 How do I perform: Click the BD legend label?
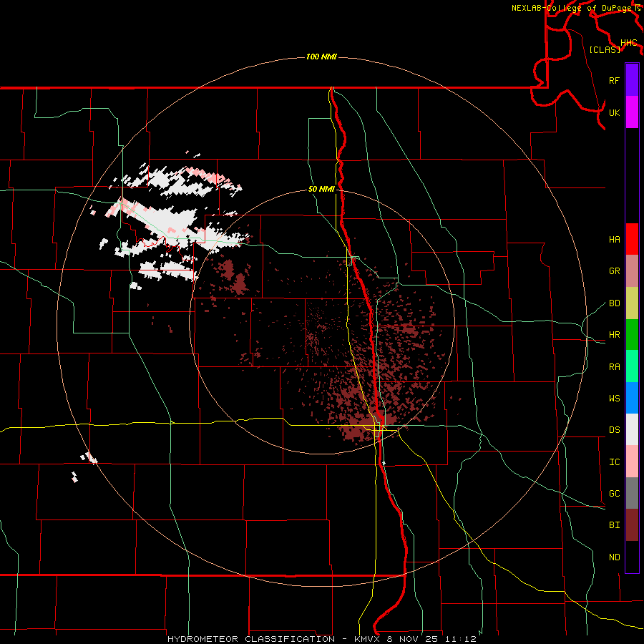pyautogui.click(x=614, y=303)
